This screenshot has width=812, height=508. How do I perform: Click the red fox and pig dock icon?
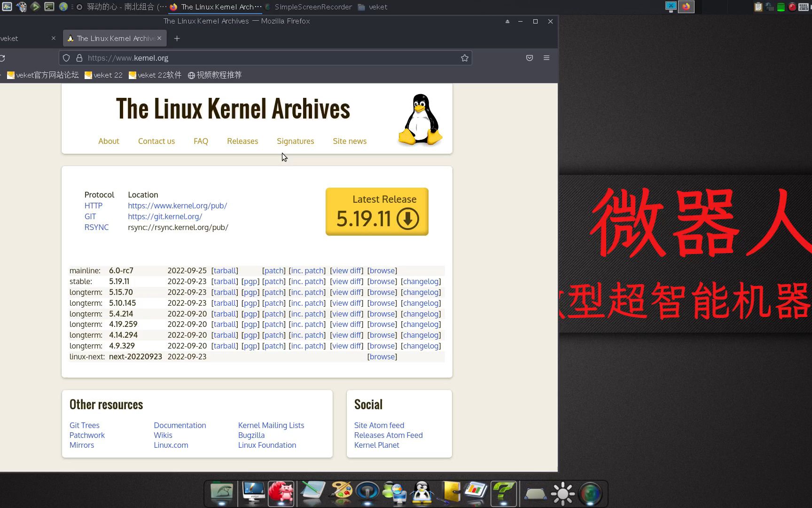coord(281,493)
